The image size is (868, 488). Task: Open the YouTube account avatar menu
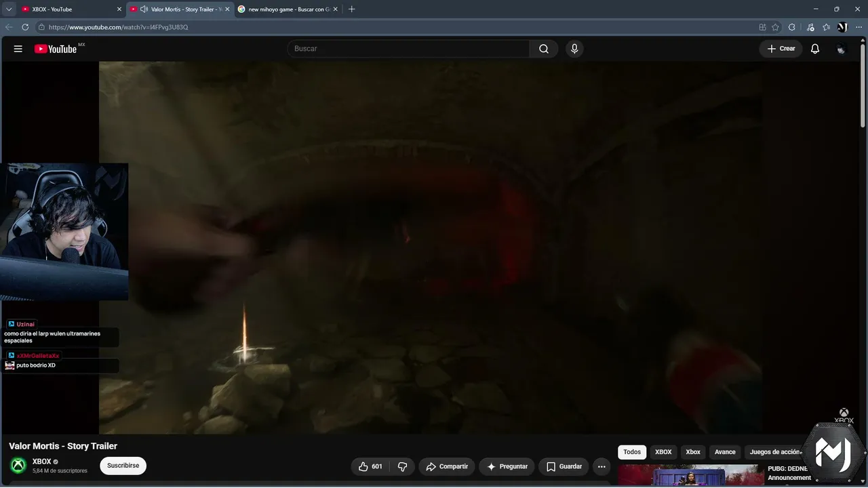[x=842, y=49]
